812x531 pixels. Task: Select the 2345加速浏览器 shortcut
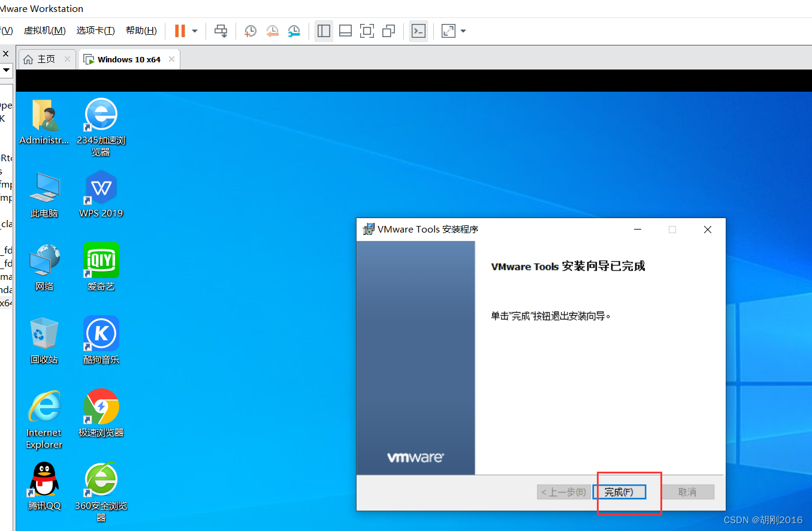(101, 127)
